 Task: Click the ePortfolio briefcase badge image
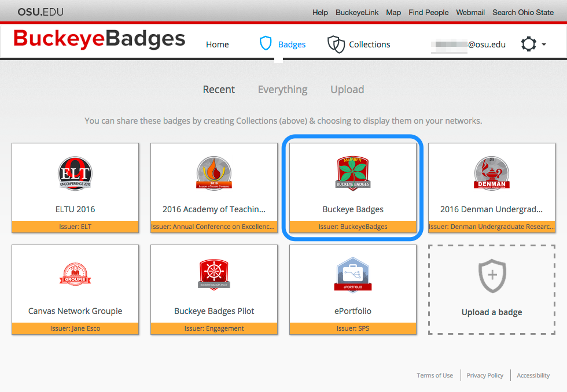coord(353,275)
